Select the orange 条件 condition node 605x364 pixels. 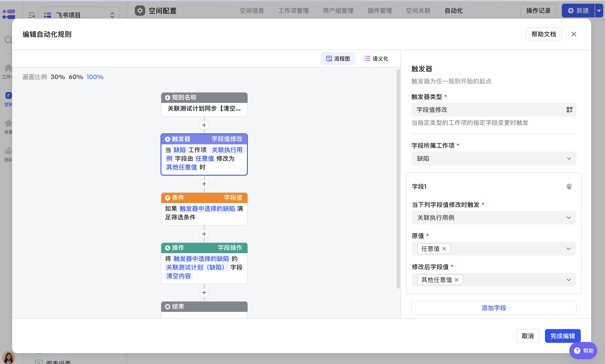pos(204,209)
